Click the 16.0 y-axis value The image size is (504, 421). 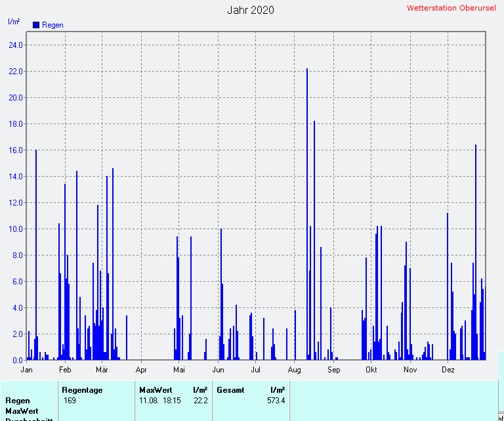pos(16,150)
